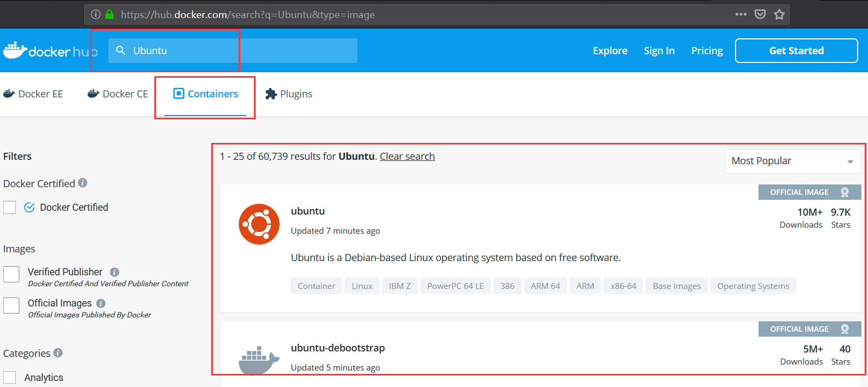Viewport: 868px width, 387px height.
Task: Click the '1 - 25 of 60,739 results' text
Action: click(x=278, y=157)
